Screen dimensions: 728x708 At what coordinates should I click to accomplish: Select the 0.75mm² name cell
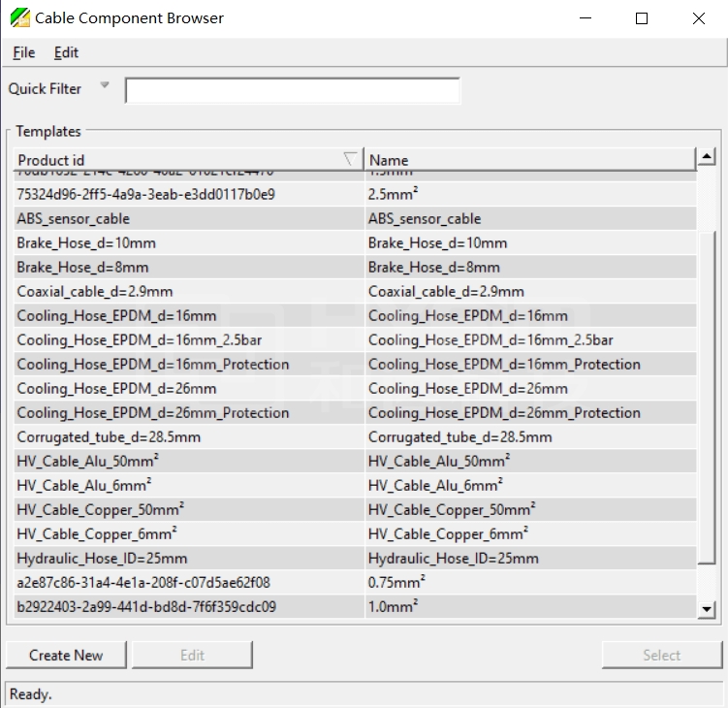pyautogui.click(x=530, y=582)
